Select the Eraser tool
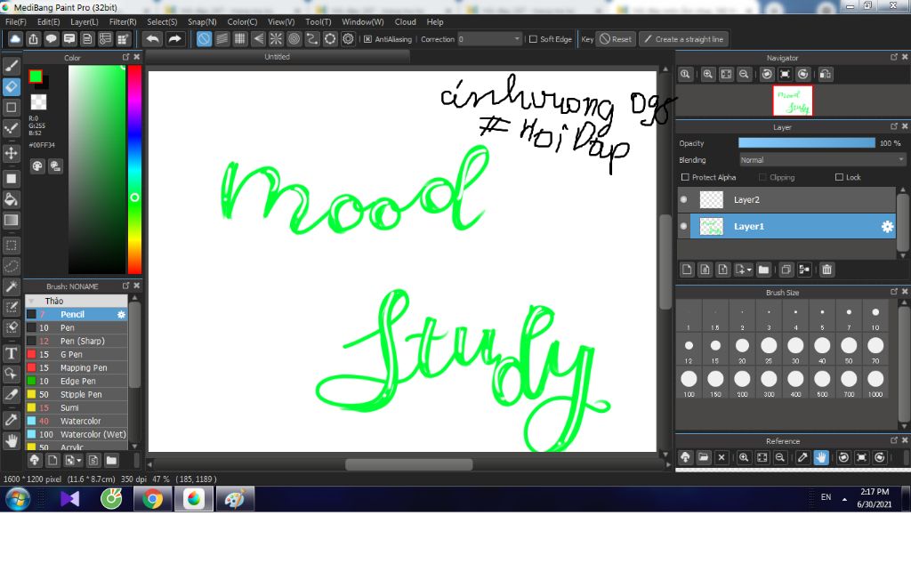 pyautogui.click(x=11, y=86)
